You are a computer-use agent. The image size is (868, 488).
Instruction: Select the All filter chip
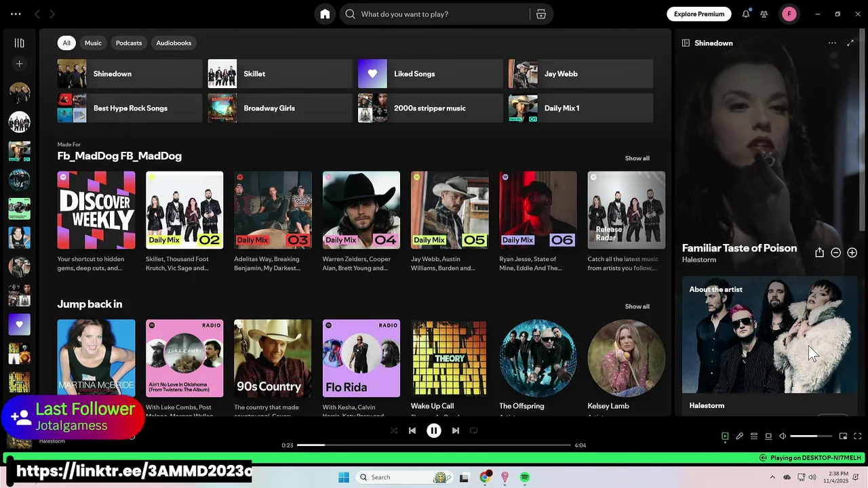pos(66,43)
